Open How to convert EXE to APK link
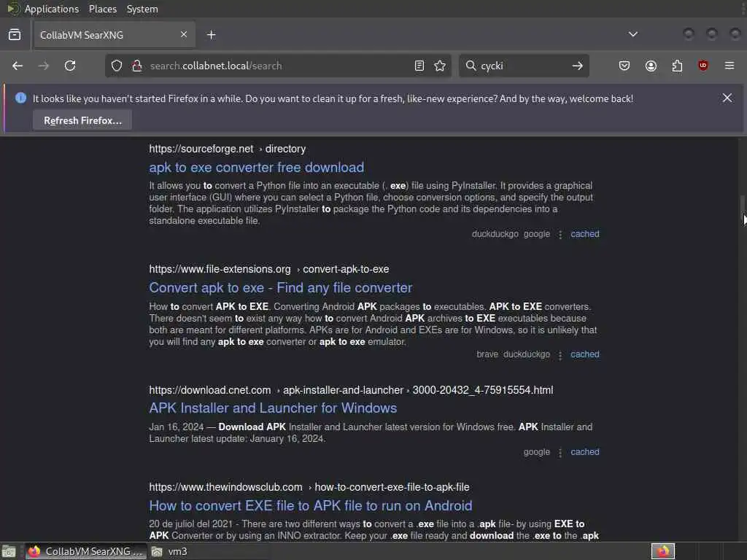This screenshot has width=747, height=560. pyautogui.click(x=311, y=506)
